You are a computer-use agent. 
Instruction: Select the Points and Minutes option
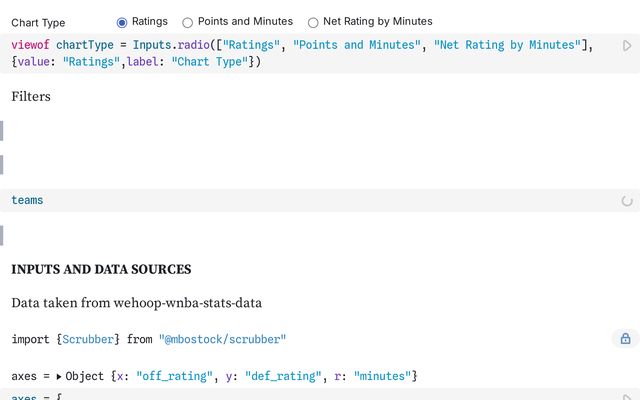[x=187, y=22]
